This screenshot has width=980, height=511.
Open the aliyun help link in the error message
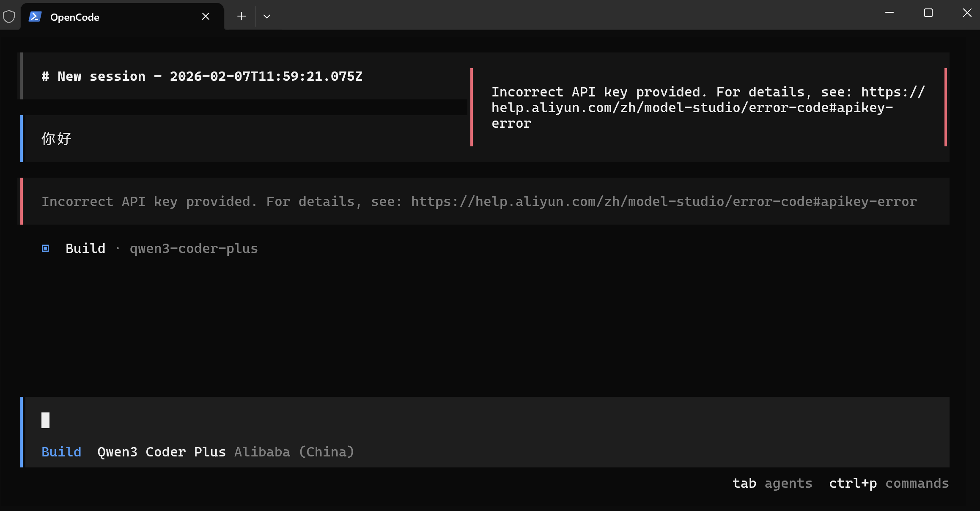664,202
